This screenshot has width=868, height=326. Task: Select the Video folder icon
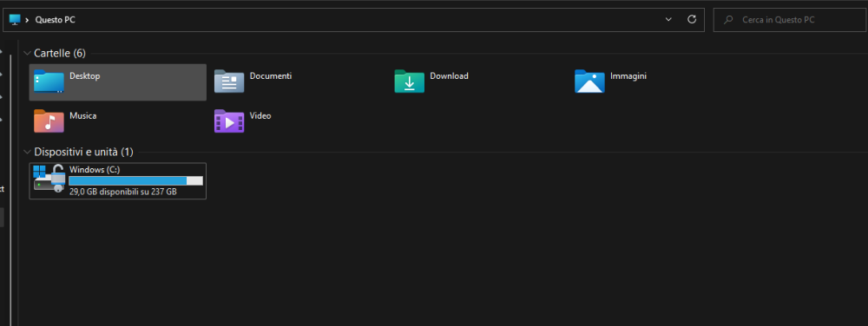pos(228,121)
